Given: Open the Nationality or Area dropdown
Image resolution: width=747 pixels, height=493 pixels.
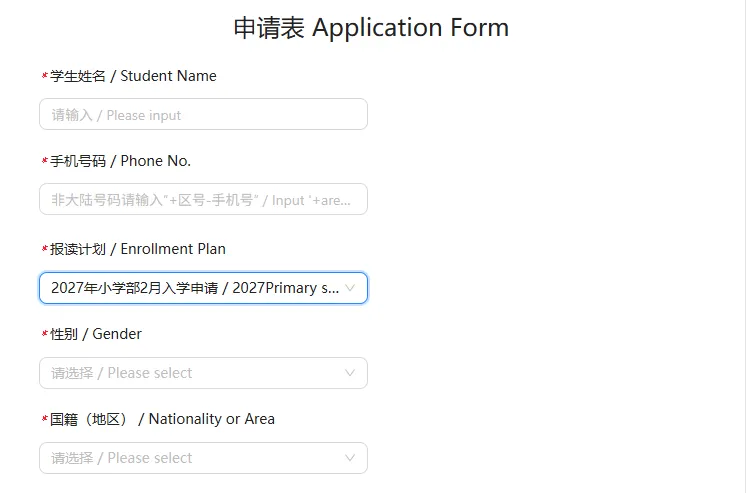Looking at the screenshot, I should (203, 458).
